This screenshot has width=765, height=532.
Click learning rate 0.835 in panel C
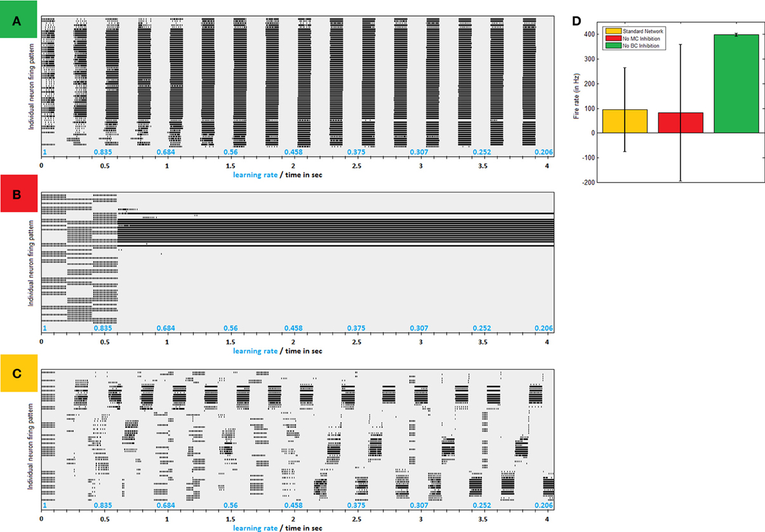pyautogui.click(x=103, y=505)
